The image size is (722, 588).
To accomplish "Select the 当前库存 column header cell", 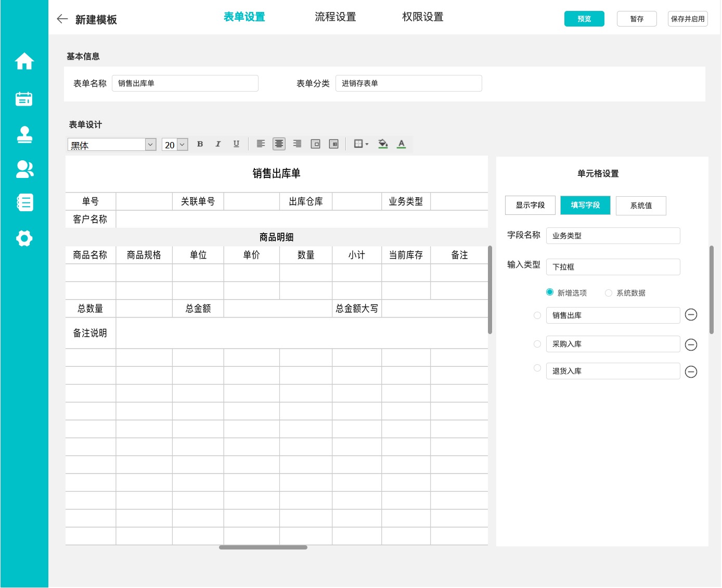I will [x=406, y=255].
